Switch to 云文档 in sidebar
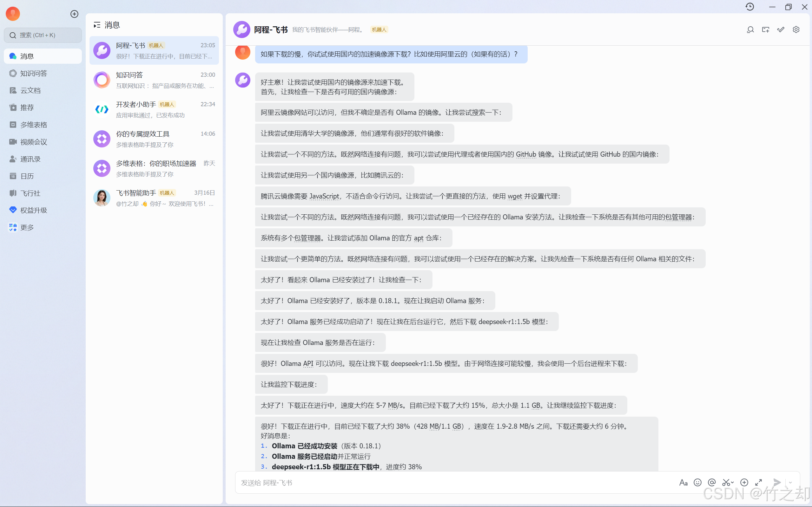812x507 pixels. [x=30, y=90]
